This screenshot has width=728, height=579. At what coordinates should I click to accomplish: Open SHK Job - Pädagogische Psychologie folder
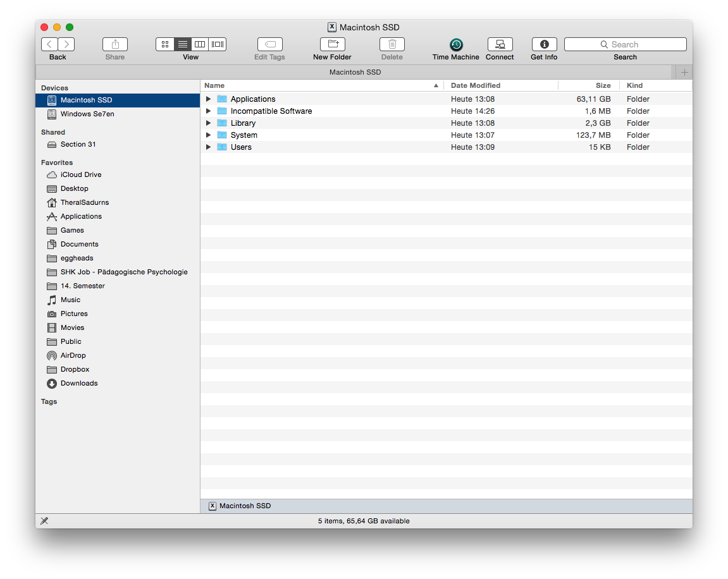pos(118,272)
